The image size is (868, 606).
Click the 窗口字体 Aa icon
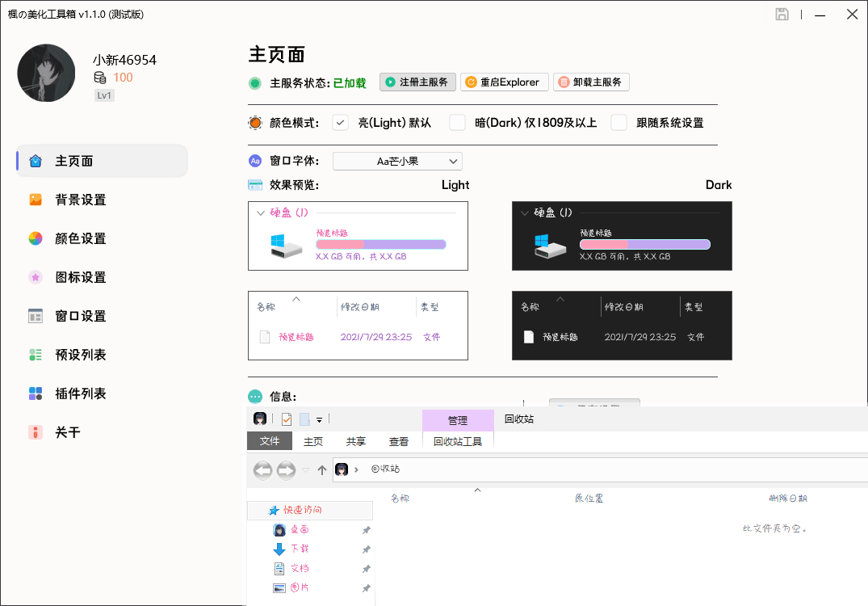254,161
